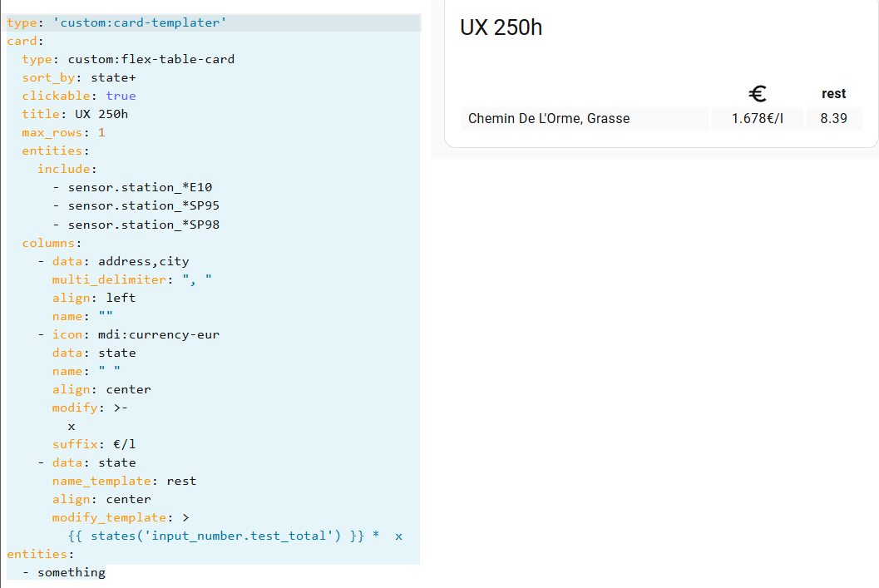The height and width of the screenshot is (588, 879).
Task: Click the 'modify: >-' line
Action: [91, 408]
